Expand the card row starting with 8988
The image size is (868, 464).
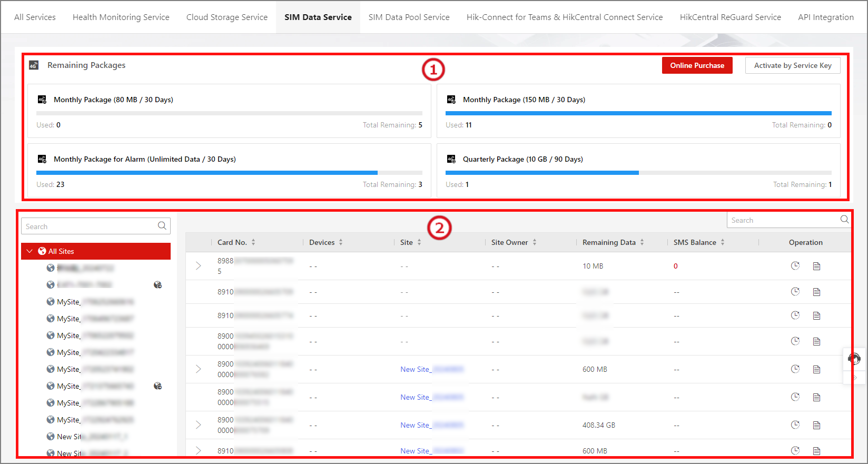[x=199, y=266]
